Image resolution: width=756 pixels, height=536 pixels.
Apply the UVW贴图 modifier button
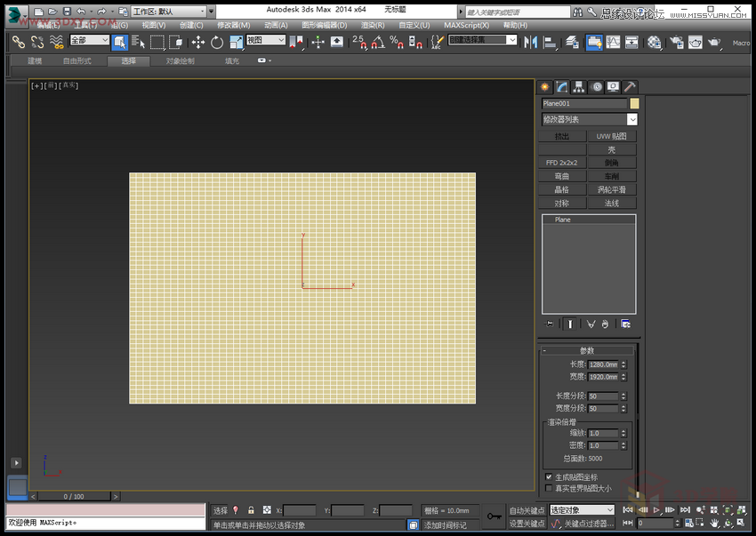point(612,135)
